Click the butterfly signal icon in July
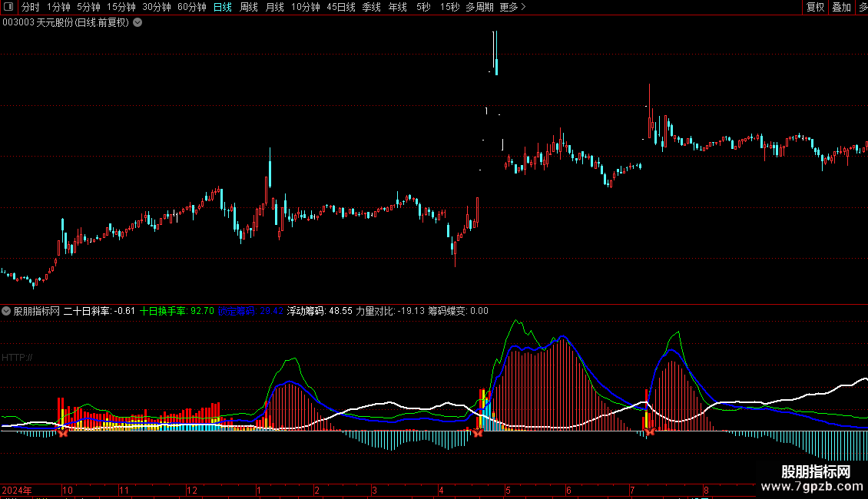 click(x=649, y=431)
